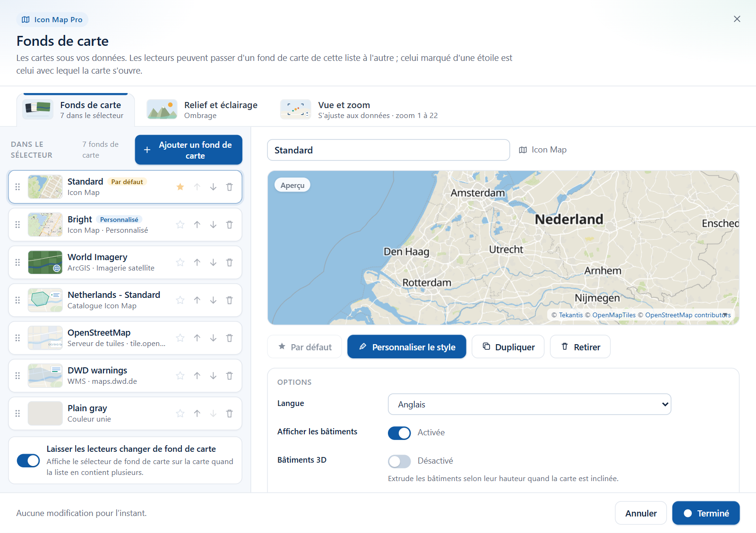Select the World Imagery thumbnail

point(45,262)
